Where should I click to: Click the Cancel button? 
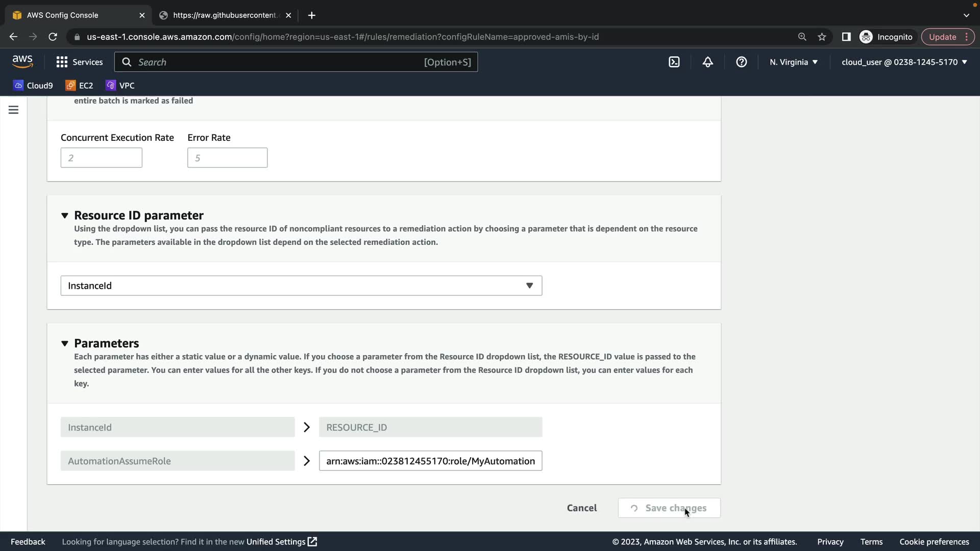581,508
